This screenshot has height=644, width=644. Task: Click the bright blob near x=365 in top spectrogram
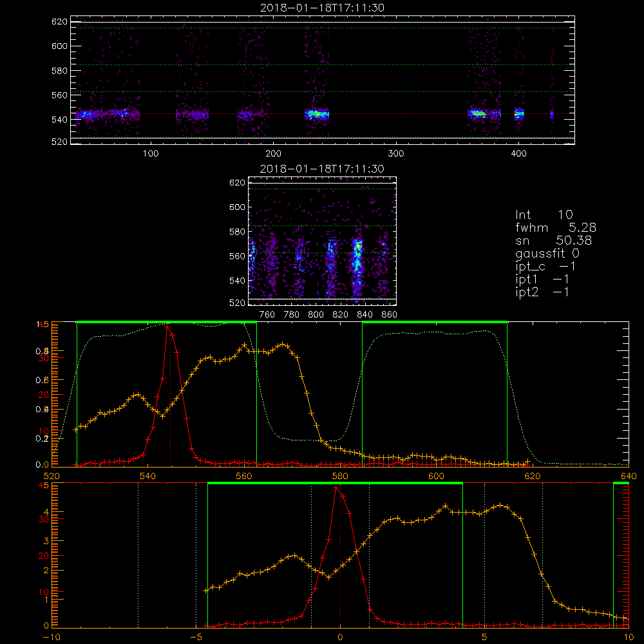coord(477,113)
